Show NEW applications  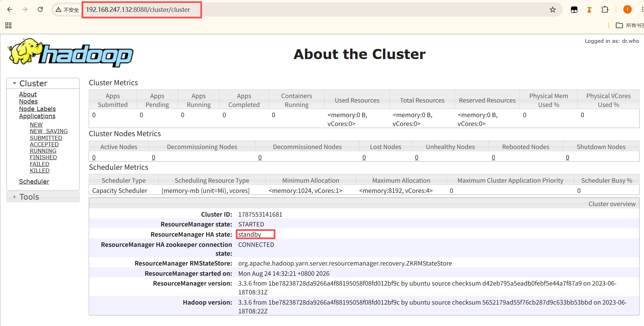[36, 125]
